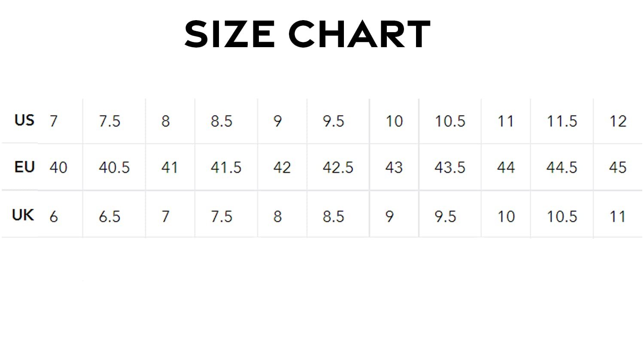Select EU size 42
The height and width of the screenshot is (343, 644).
tap(282, 167)
